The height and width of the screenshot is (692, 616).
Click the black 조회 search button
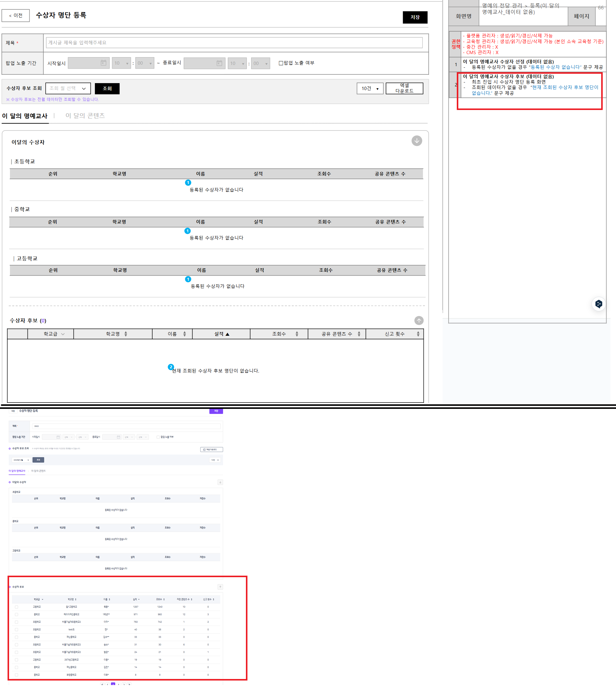pyautogui.click(x=107, y=88)
